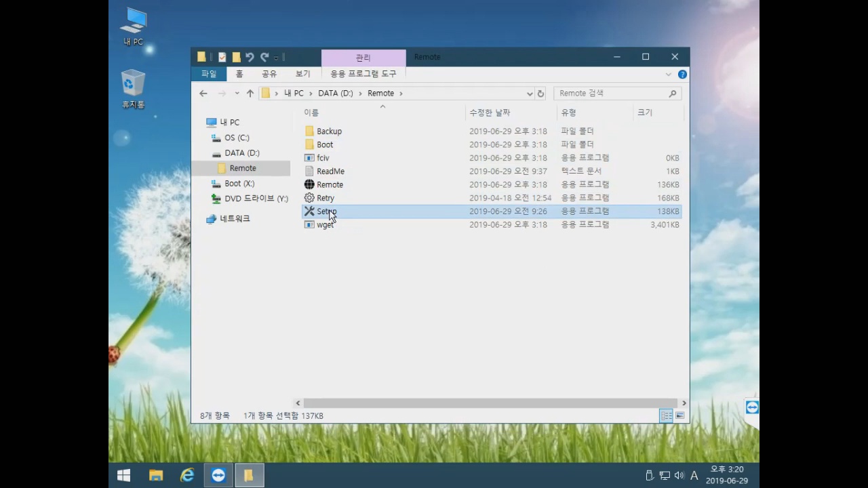
Task: Click the taskbar clock 오후 3:20
Action: 727,469
